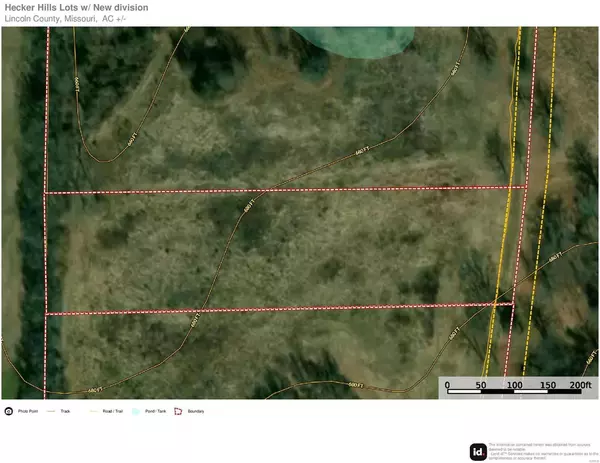Screen dimensions: 600x463
Task: Click the Photo Point legend label
Action: tap(27, 410)
